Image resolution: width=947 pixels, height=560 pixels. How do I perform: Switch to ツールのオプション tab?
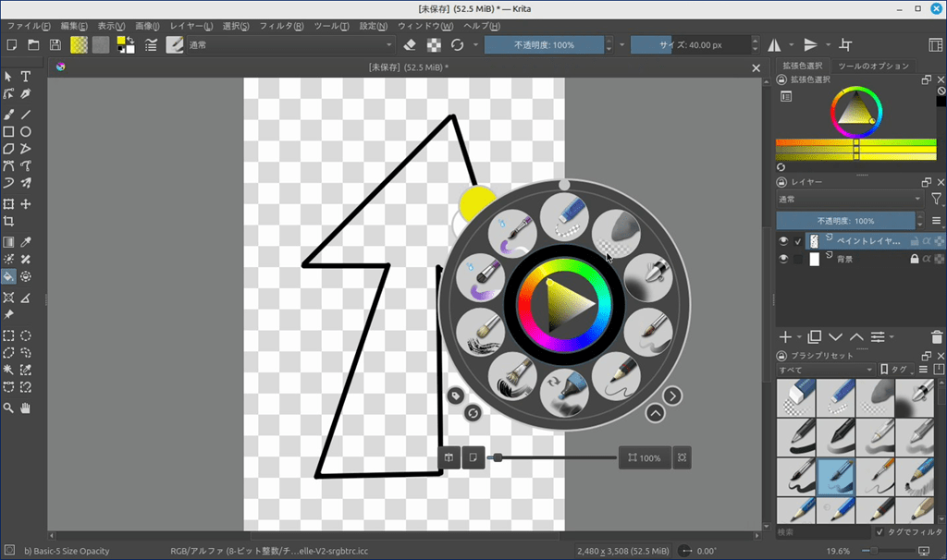[873, 66]
